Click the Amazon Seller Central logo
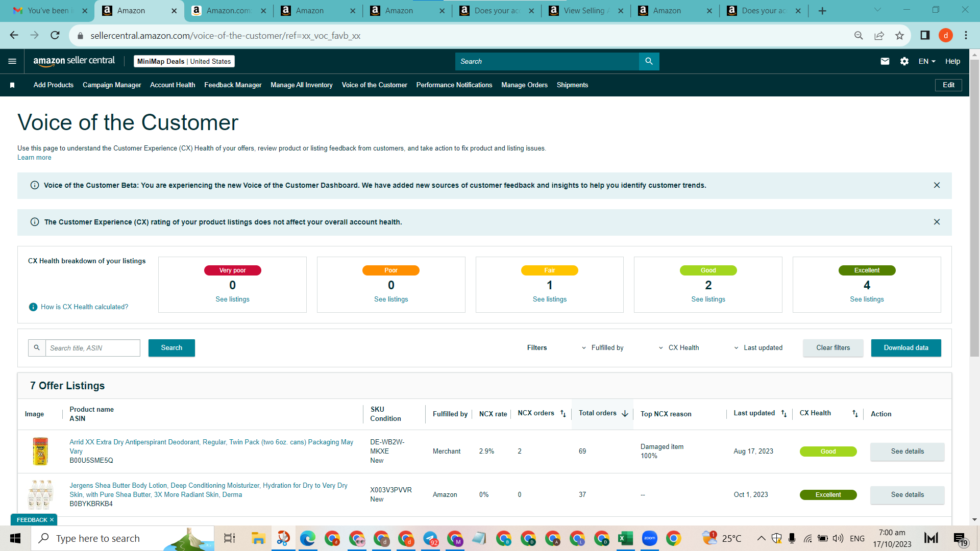Screen dimensions: 980x551 74,61
